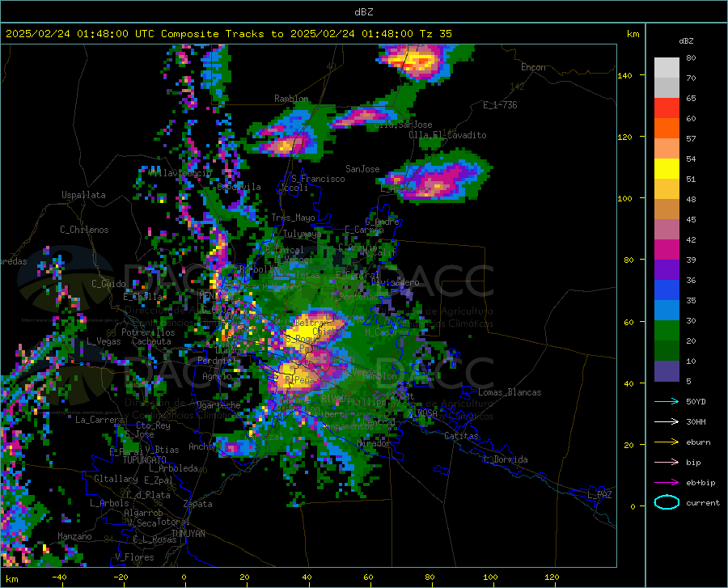Click the L_Vegas map label
This screenshot has width=728, height=588.
104,341
